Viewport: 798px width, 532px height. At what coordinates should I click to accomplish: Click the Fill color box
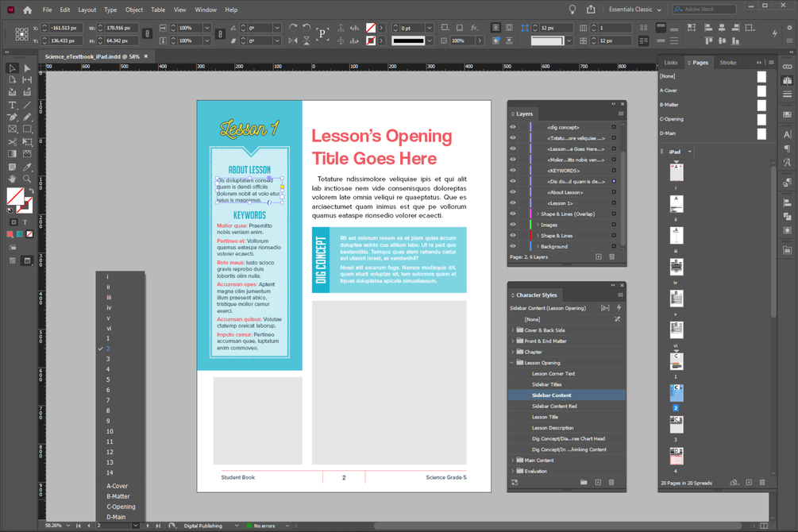[15, 196]
